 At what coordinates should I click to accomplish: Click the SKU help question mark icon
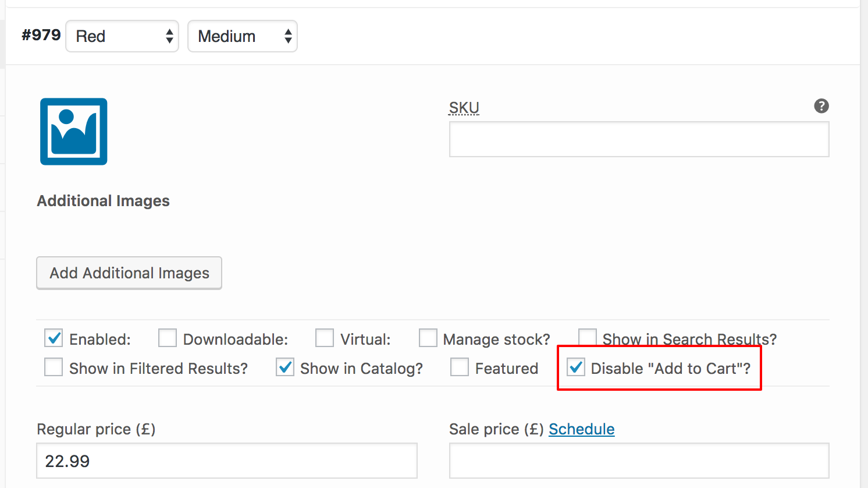[x=821, y=106]
